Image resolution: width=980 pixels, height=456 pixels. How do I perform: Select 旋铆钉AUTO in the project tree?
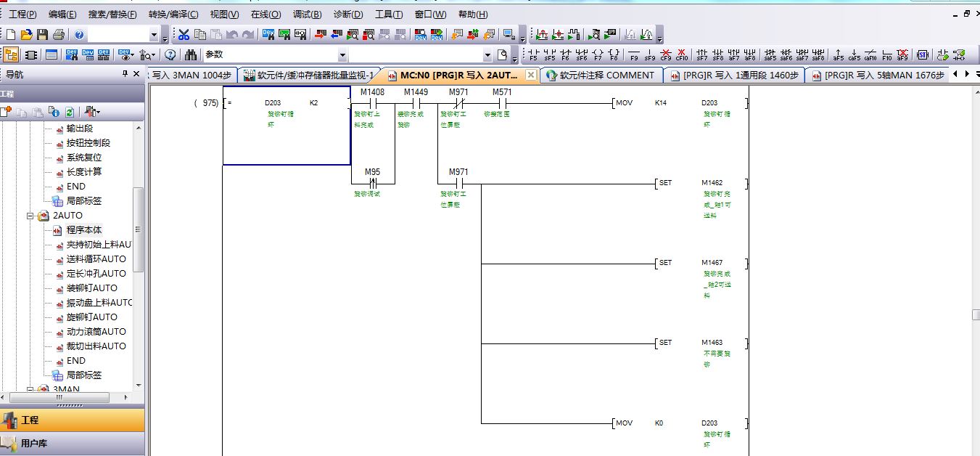tap(91, 317)
